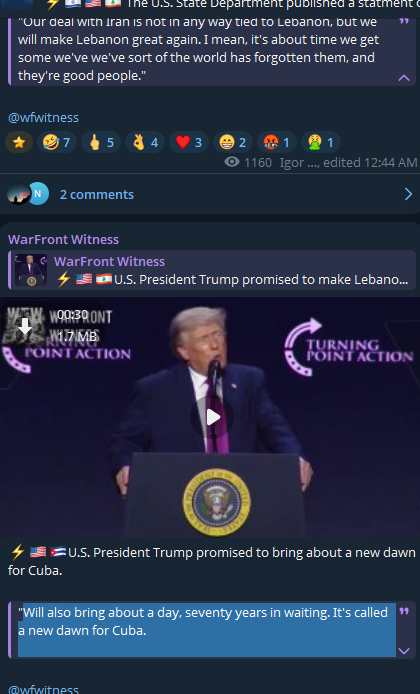Click the angry cursing face reaction
Image resolution: width=420 pixels, height=694 pixels.
tap(277, 143)
